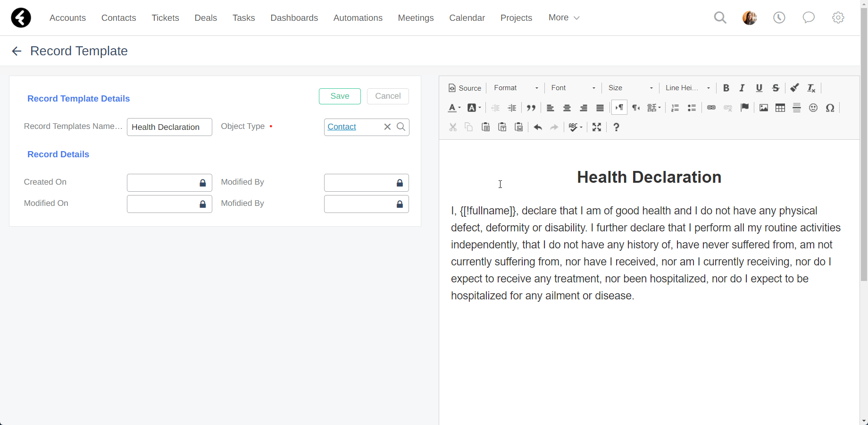Toggle Source view in editor

pyautogui.click(x=465, y=88)
